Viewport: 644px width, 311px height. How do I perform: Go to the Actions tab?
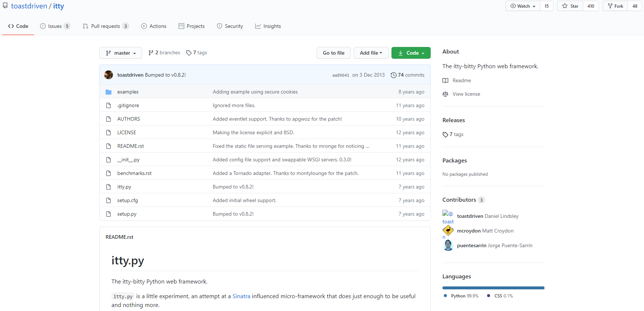tap(154, 26)
